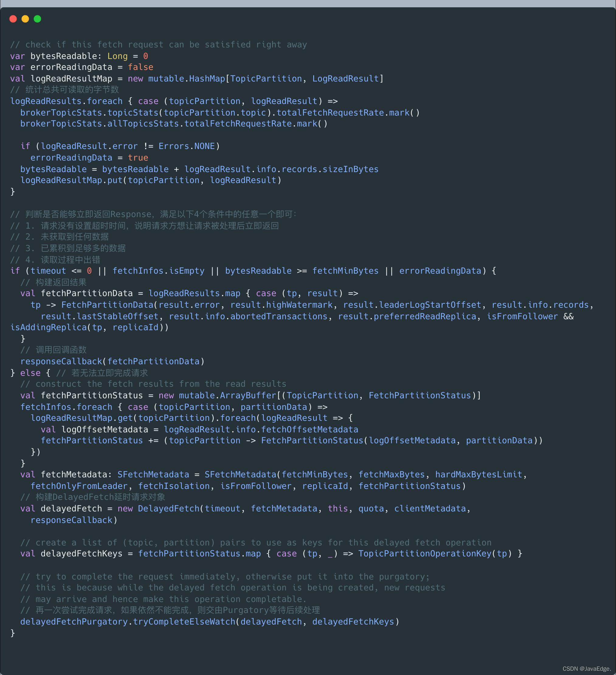Click 'TopicPartitionOperationKey(tp)' text
Screen dimensions: 616x675
coord(435,554)
